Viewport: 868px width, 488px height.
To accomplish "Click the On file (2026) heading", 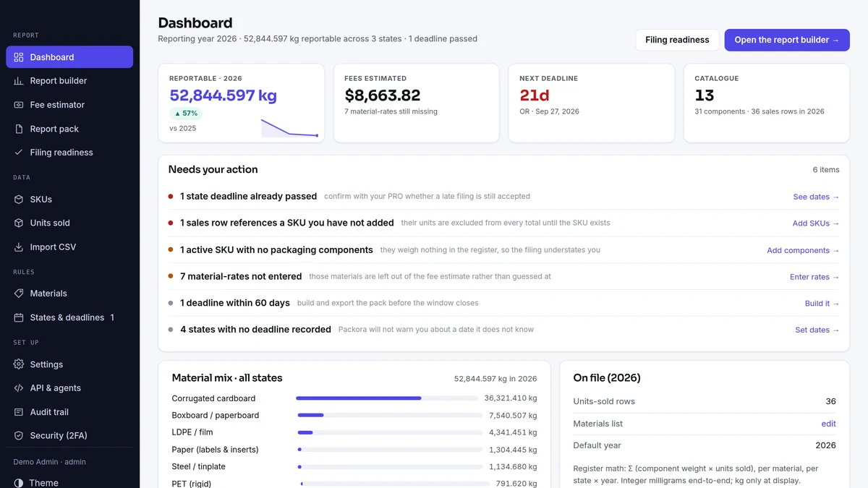I will pos(607,377).
